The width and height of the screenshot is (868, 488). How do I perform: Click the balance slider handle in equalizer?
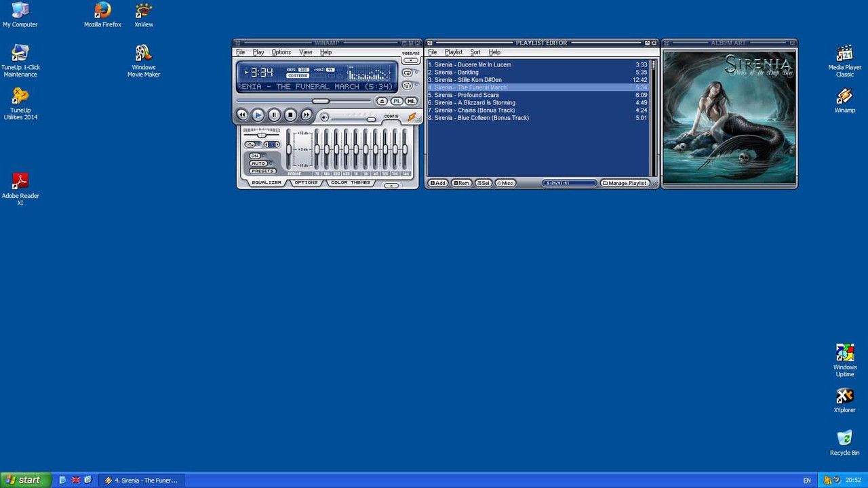[262, 136]
